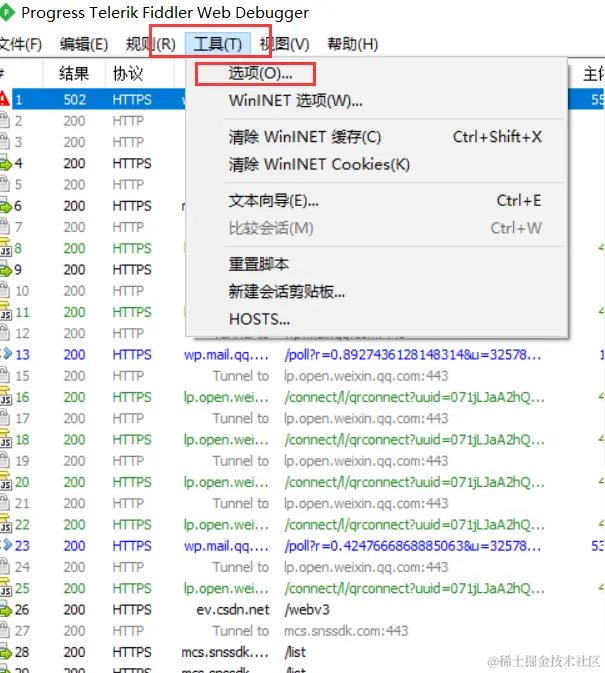The height and width of the screenshot is (673, 605).
Task: Click the lock icon on session 15
Action: click(5, 376)
